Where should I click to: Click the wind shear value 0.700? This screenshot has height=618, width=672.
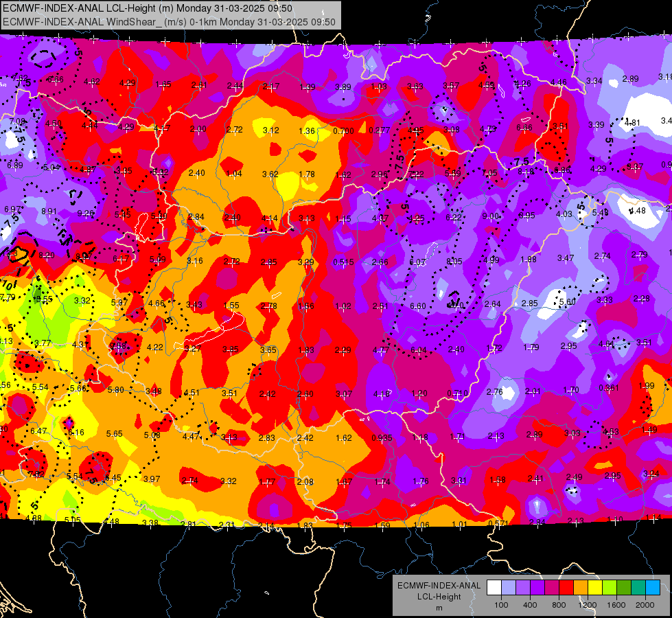pos(344,130)
